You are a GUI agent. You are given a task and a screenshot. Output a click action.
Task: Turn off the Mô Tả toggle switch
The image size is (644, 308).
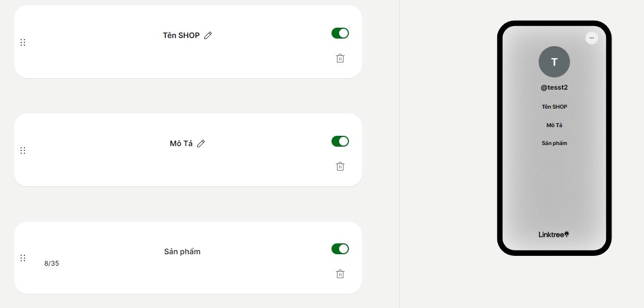[x=340, y=141]
